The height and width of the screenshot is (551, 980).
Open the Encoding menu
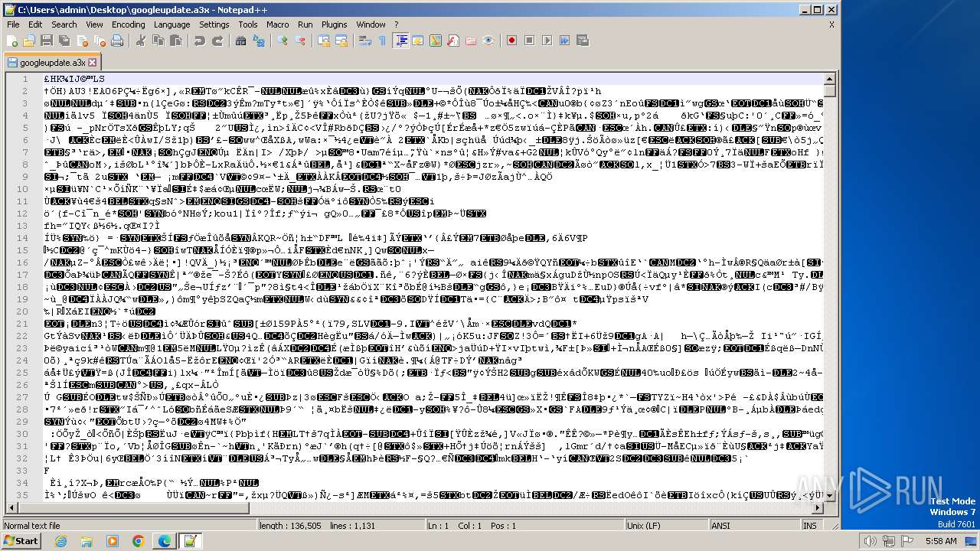129,24
